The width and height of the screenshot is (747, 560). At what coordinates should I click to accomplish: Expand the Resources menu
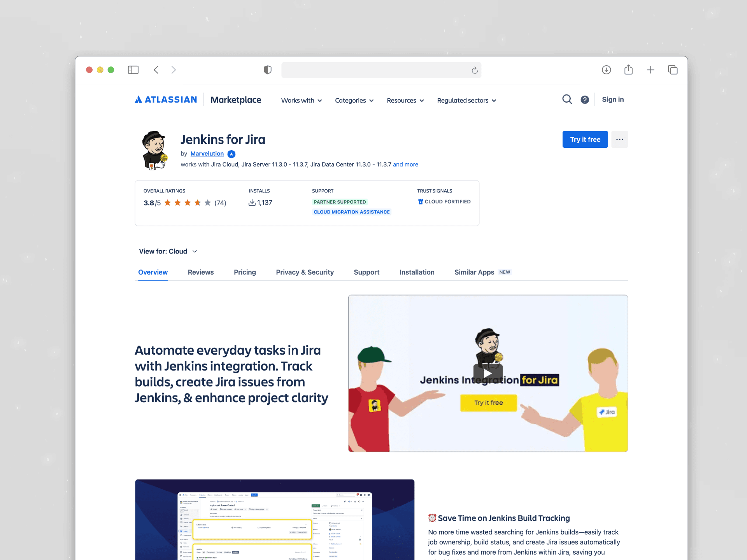[405, 100]
